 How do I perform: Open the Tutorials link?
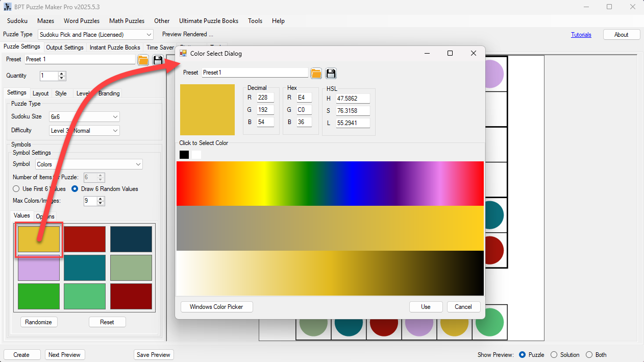point(581,35)
